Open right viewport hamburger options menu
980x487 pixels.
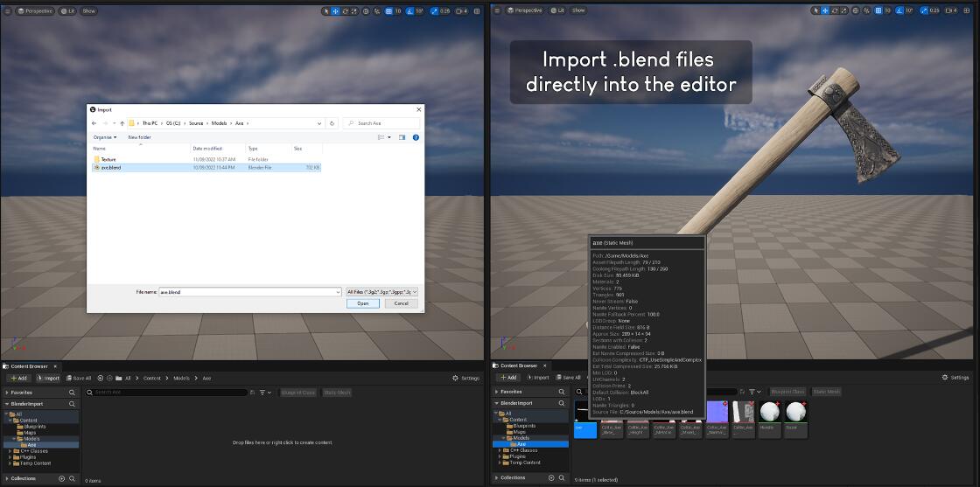tap(498, 10)
